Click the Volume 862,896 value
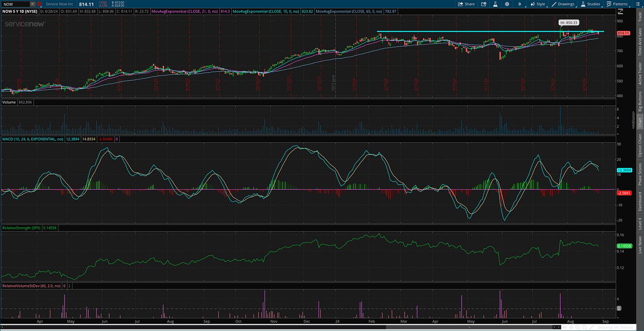 coord(26,102)
